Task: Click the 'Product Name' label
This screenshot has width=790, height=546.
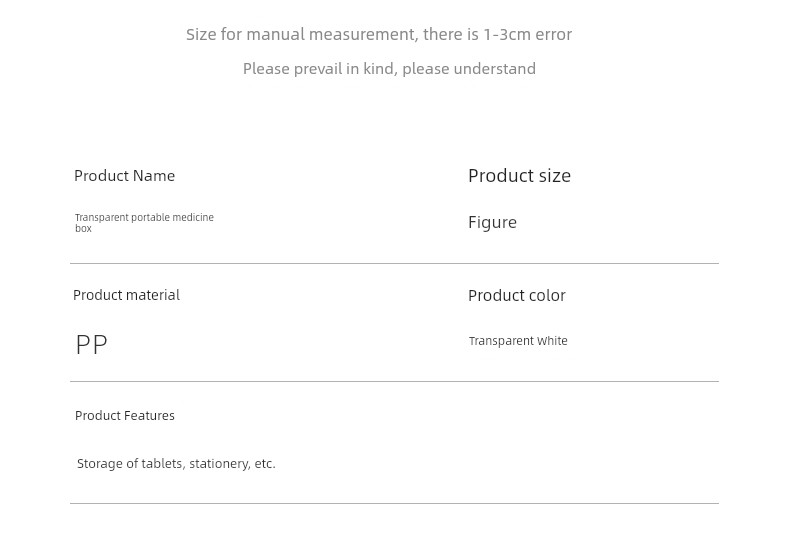Action: 124,176
